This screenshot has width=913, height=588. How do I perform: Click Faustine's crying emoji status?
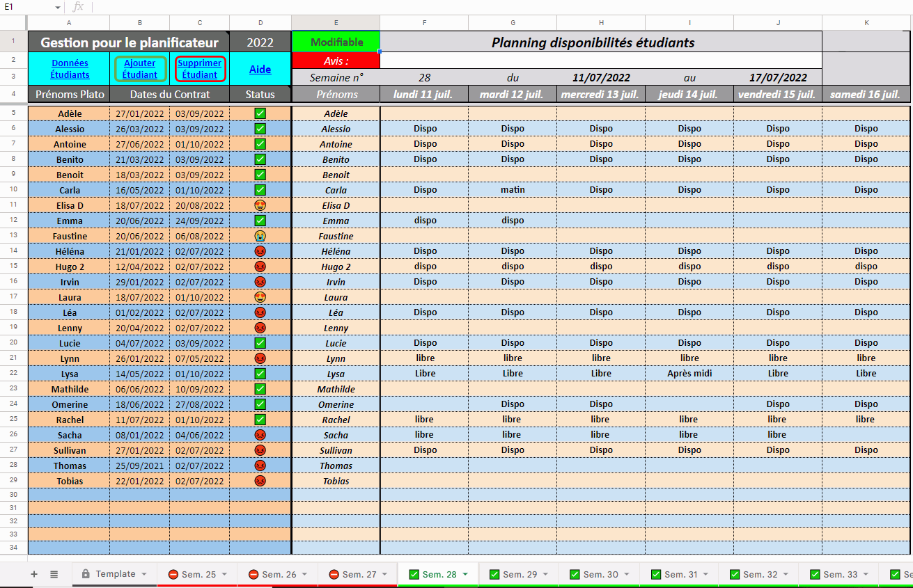tap(260, 236)
